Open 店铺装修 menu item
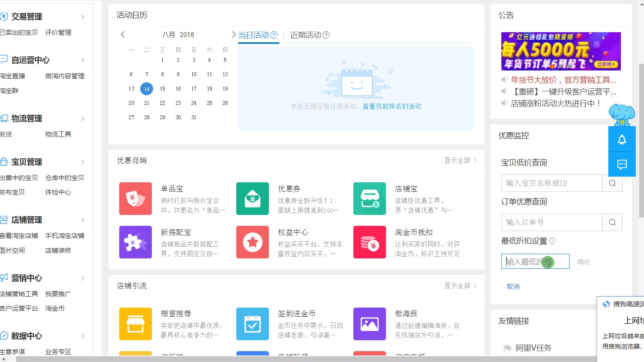This screenshot has width=644, height=362. coord(58,251)
